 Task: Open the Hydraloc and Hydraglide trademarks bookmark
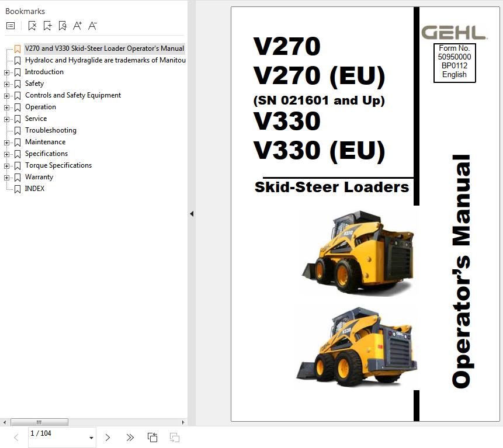105,60
